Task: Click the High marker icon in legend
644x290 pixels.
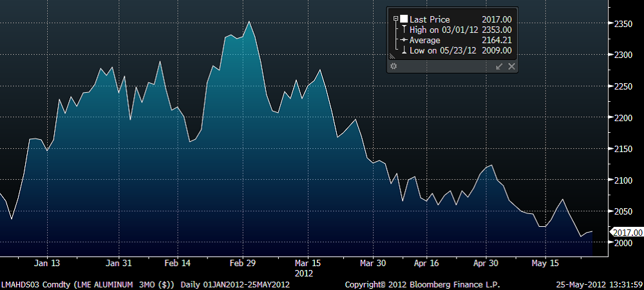Action: point(403,30)
